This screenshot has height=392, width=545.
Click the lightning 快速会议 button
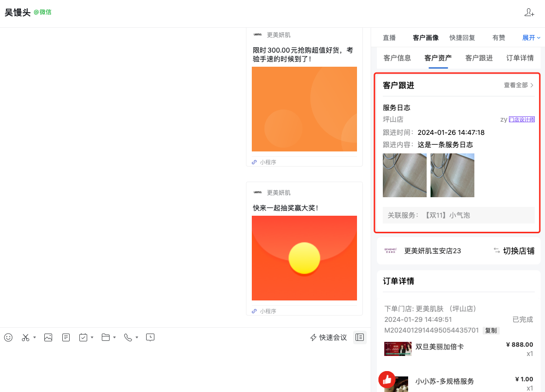click(328, 337)
